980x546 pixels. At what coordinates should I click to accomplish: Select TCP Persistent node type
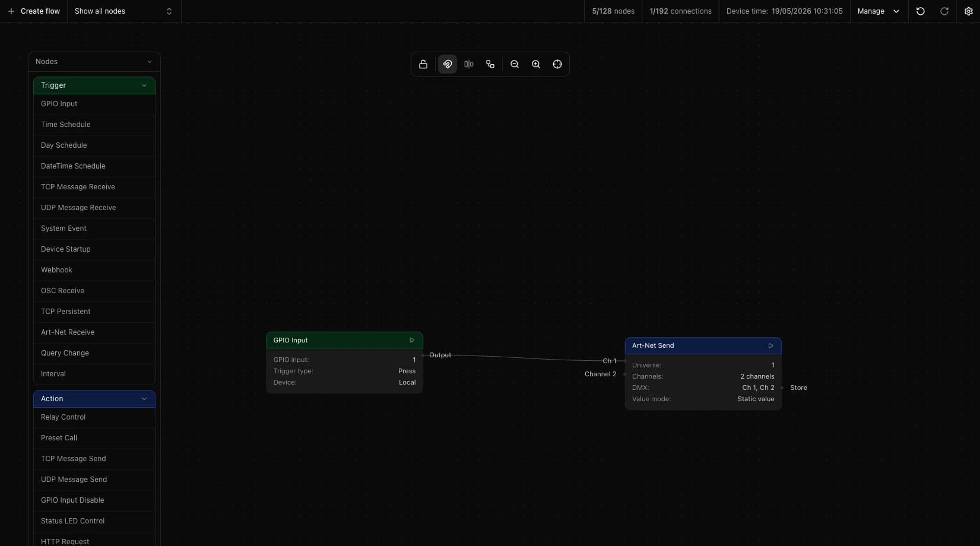click(94, 312)
